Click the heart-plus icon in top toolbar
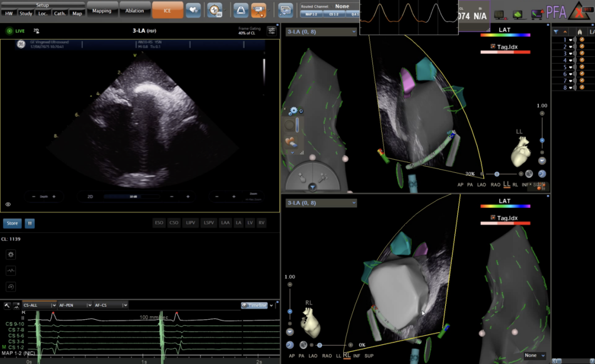This screenshot has width=595, height=364. pyautogui.click(x=193, y=10)
